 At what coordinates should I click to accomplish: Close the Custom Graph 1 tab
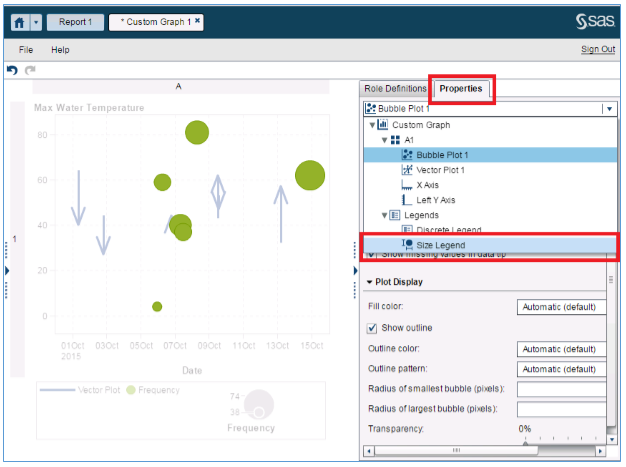click(x=197, y=20)
